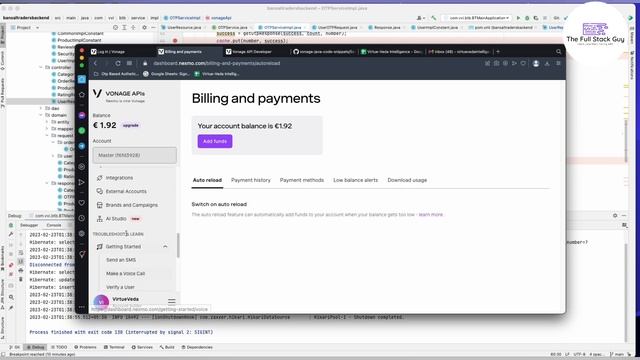Open the player triangle sidebar icon
The width and height of the screenshot is (640, 360).
pos(82,182)
